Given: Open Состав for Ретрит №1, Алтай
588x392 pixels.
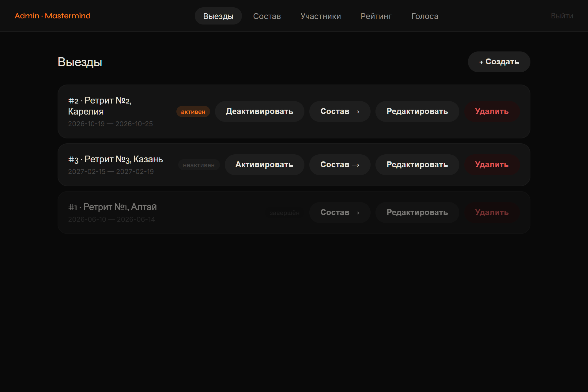Looking at the screenshot, I should coord(340,213).
